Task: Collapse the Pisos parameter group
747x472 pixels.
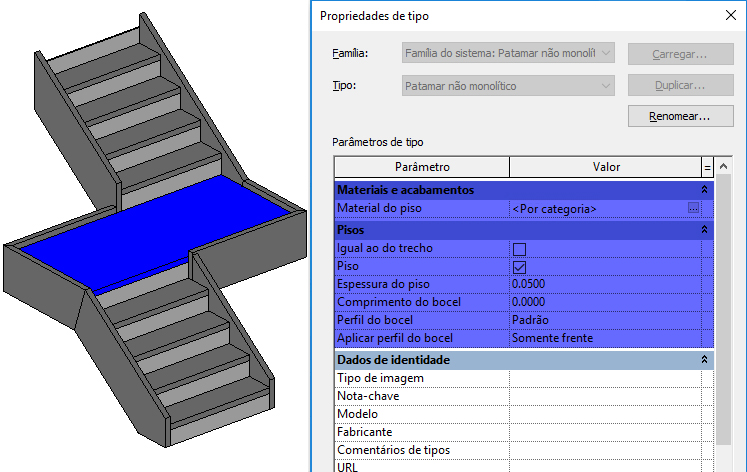Action: 704,230
